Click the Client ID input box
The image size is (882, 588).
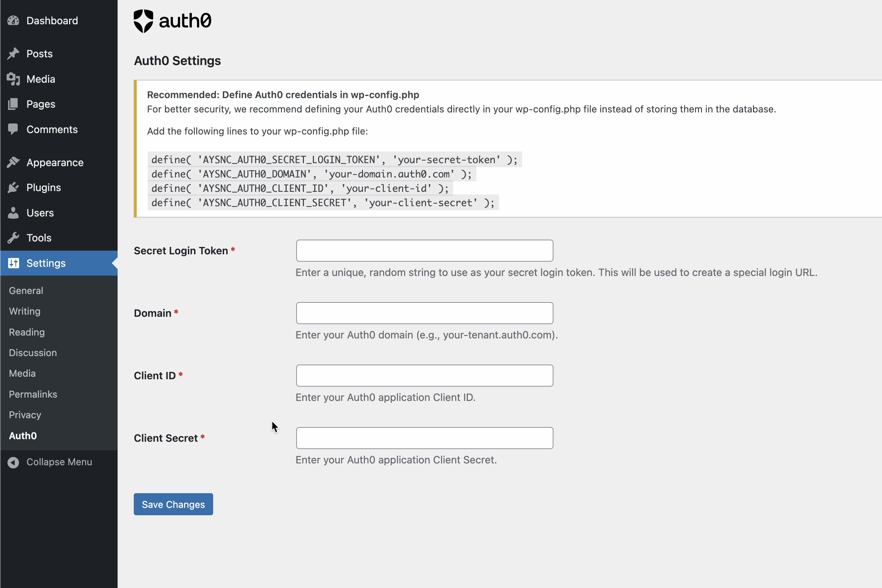tap(424, 375)
